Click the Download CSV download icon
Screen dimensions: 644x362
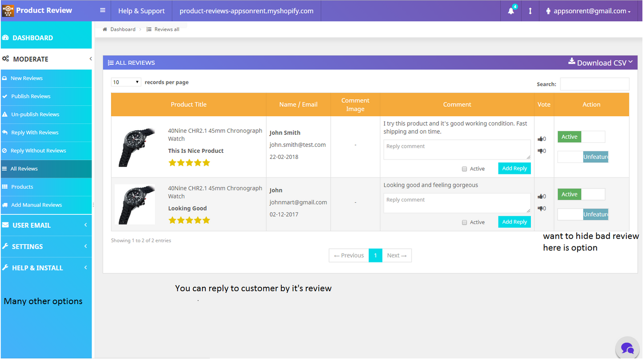pyautogui.click(x=572, y=61)
